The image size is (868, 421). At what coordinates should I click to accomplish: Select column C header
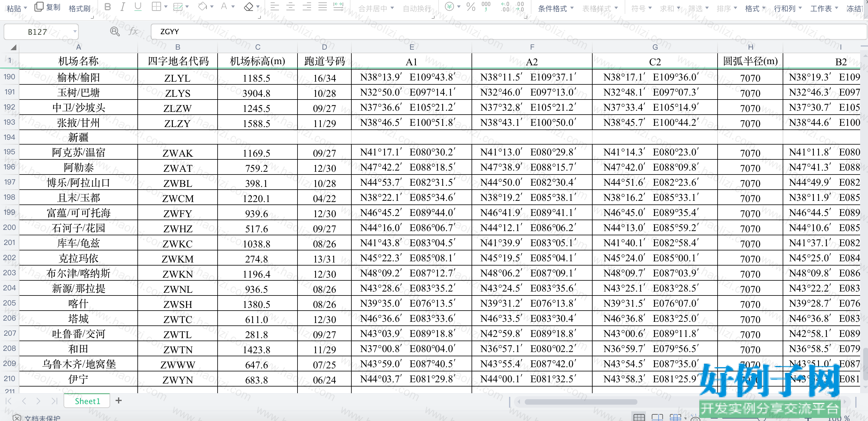258,47
